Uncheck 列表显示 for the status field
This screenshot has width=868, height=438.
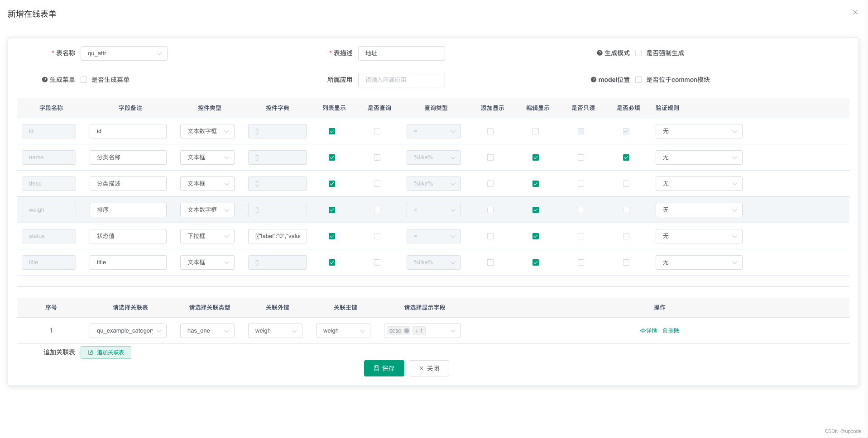click(332, 236)
